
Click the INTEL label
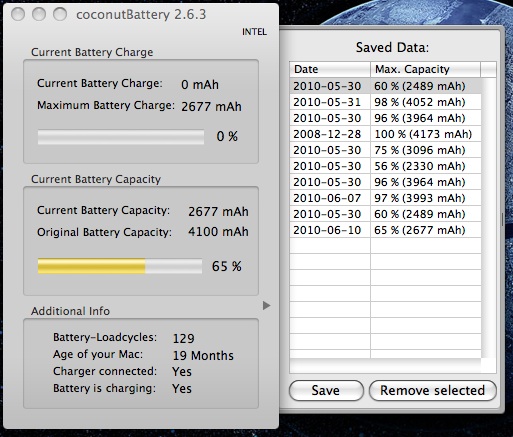(x=254, y=32)
